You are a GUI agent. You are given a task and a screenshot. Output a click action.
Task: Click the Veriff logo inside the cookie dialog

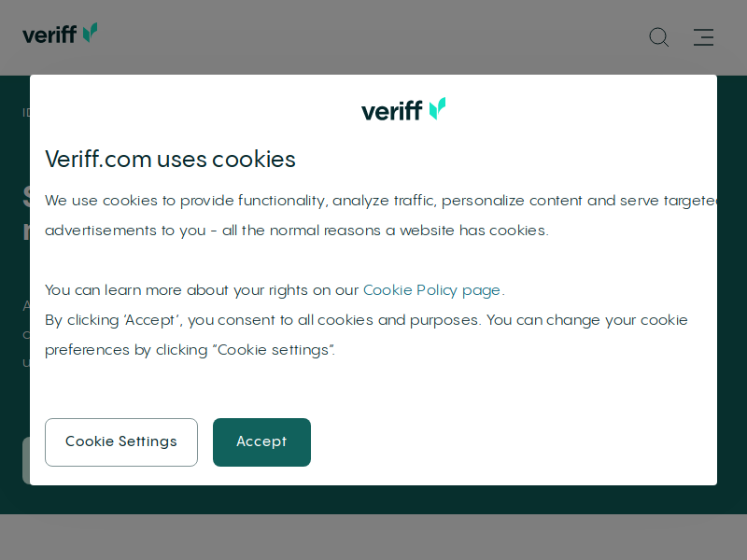tap(403, 109)
